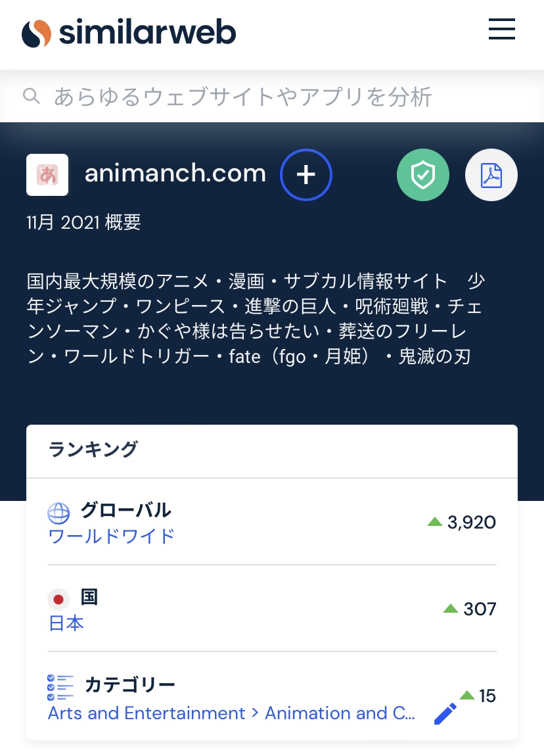Download the PDF report icon
This screenshot has width=544, height=756.
[x=491, y=175]
